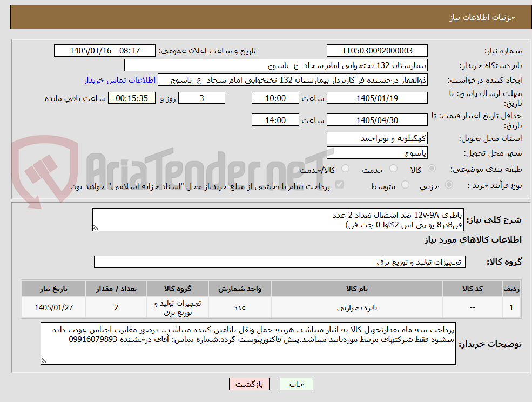Click the price validity date 1405/04/30
Screen dimensions: 532x402
point(377,120)
